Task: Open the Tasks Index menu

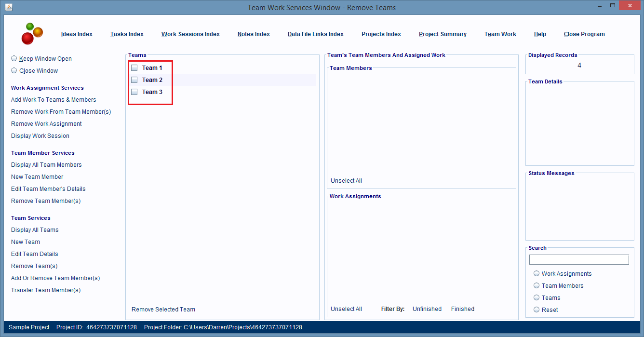Action: coord(127,34)
